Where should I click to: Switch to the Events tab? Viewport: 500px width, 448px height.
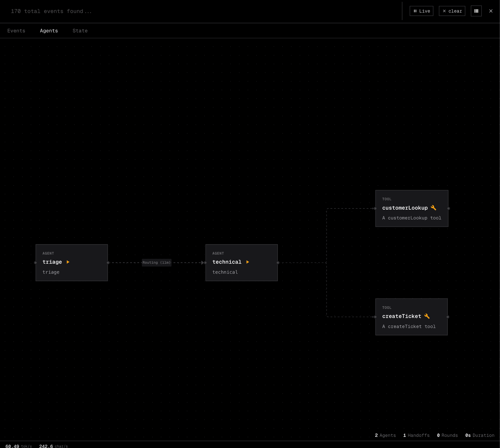click(x=16, y=31)
